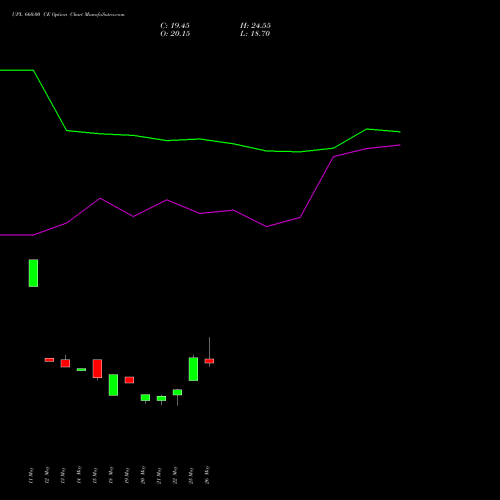Click the 15 May date axis label

coord(95,476)
